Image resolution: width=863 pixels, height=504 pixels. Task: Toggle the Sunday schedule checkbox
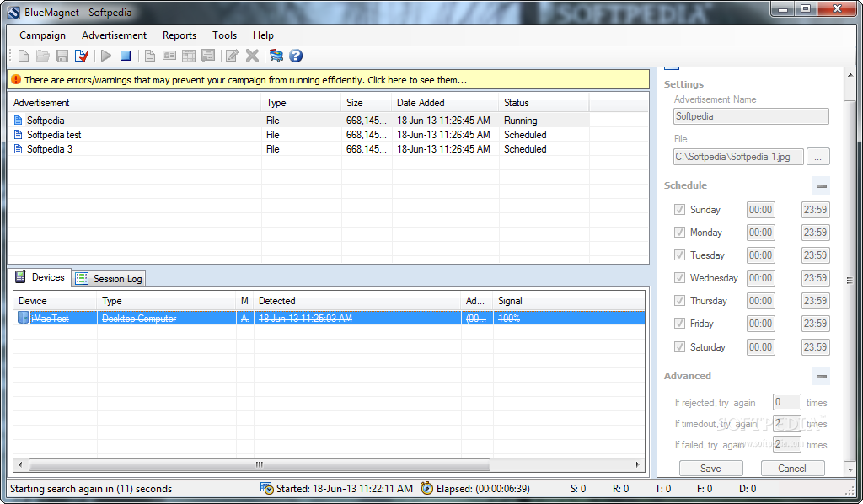point(680,210)
